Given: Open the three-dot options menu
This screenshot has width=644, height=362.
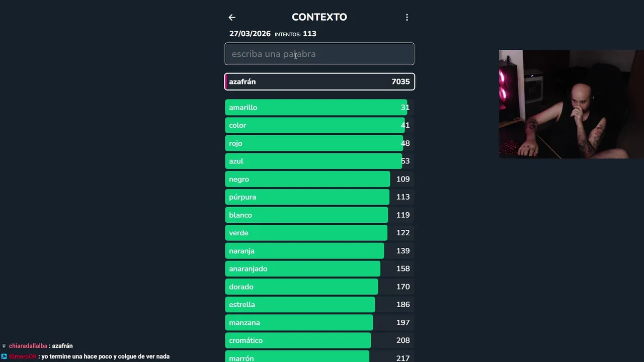Looking at the screenshot, I should coord(407,18).
